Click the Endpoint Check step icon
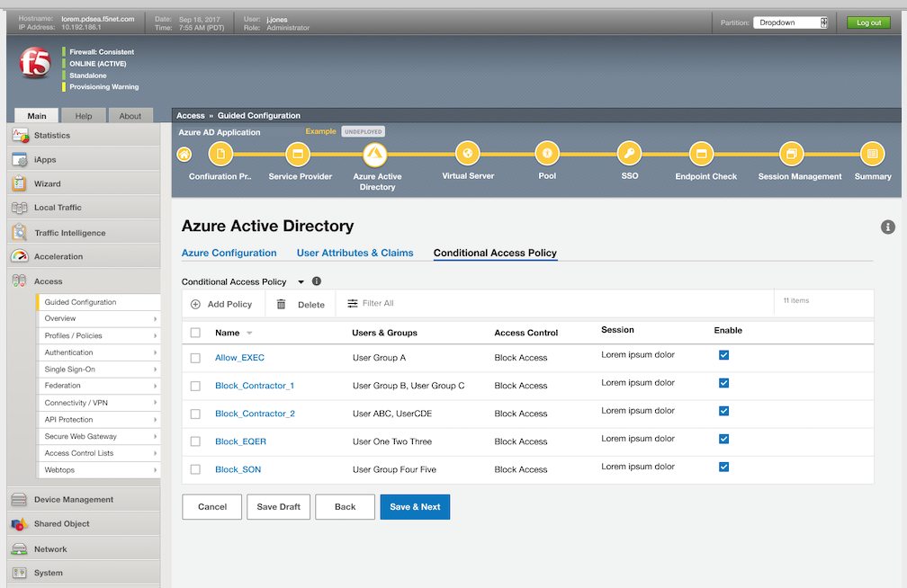The height and width of the screenshot is (588, 907). point(702,154)
